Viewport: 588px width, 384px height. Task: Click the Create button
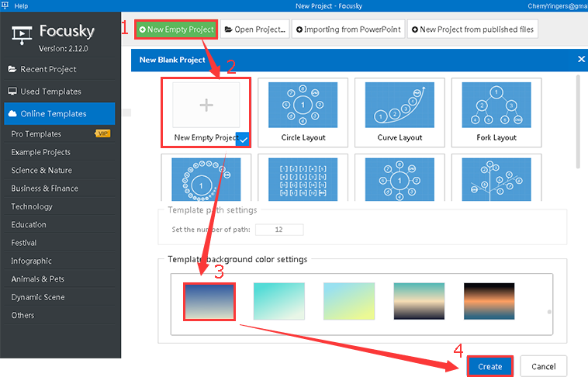point(489,366)
